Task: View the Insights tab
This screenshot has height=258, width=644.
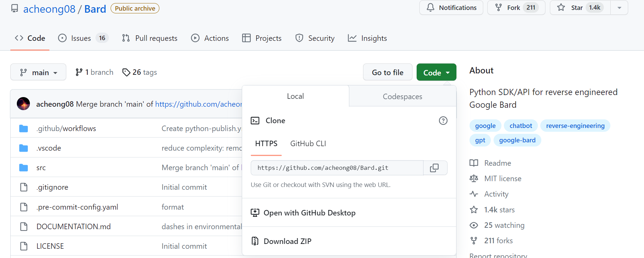Action: click(367, 38)
